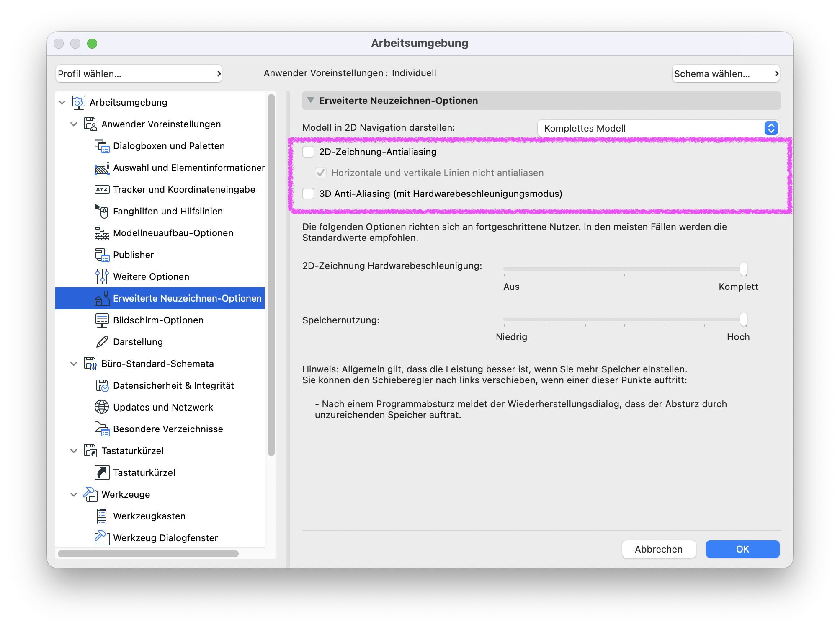
Task: Collapse the Tastaturkürzel group chevron
Action: coord(74,451)
